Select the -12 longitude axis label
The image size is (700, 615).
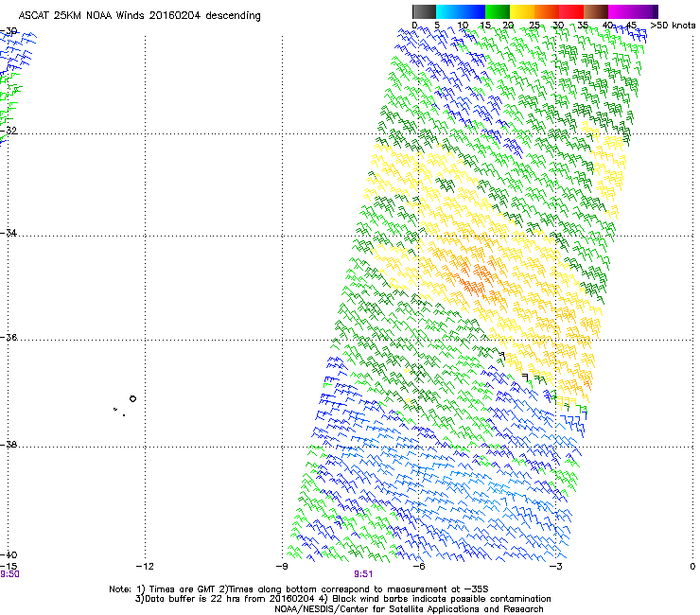coord(145,567)
